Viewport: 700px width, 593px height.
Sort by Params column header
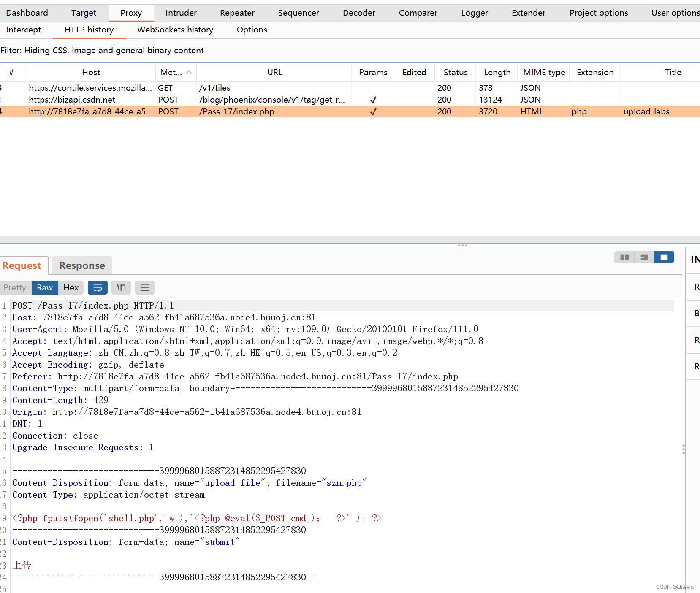coord(373,72)
